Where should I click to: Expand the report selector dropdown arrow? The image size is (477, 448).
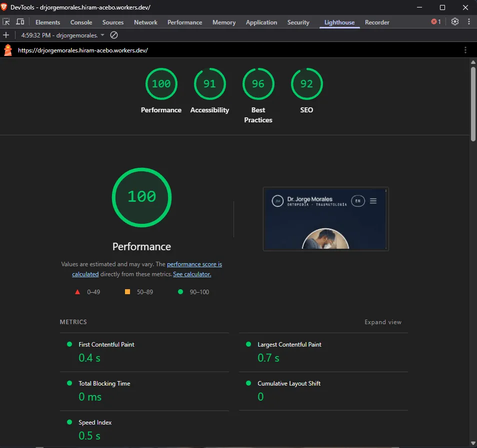click(102, 35)
